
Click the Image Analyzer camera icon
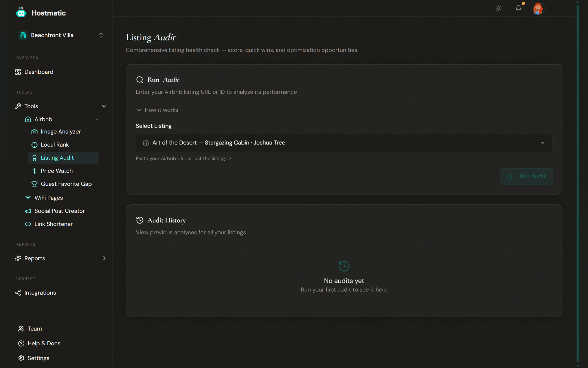click(x=34, y=132)
